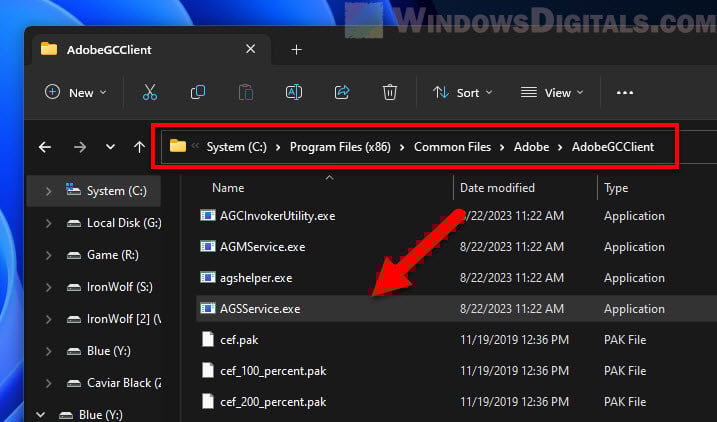Click AGMService.exe application icon

[208, 246]
